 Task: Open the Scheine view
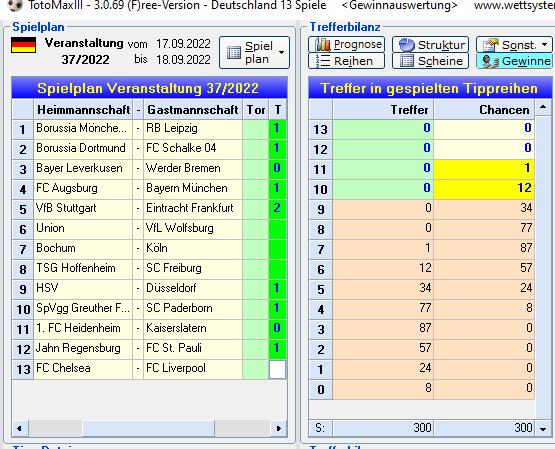(430, 61)
